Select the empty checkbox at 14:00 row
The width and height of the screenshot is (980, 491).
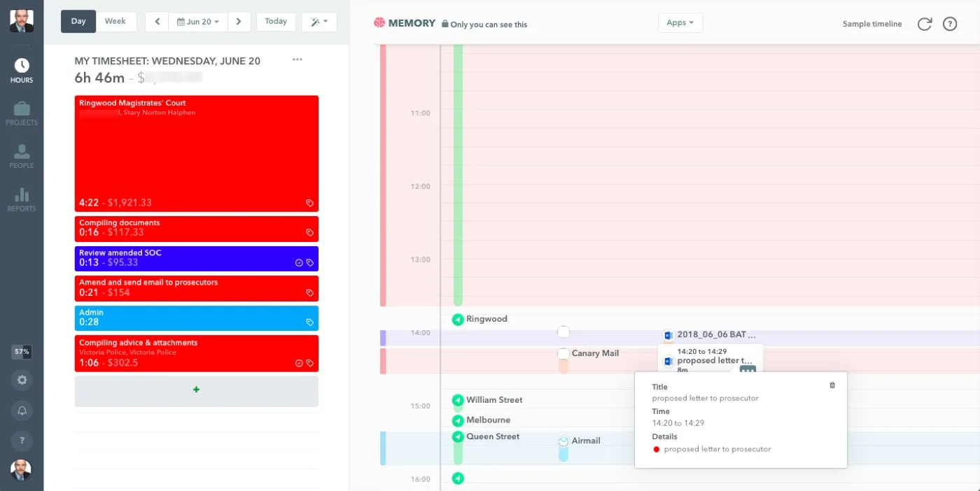coord(563,332)
